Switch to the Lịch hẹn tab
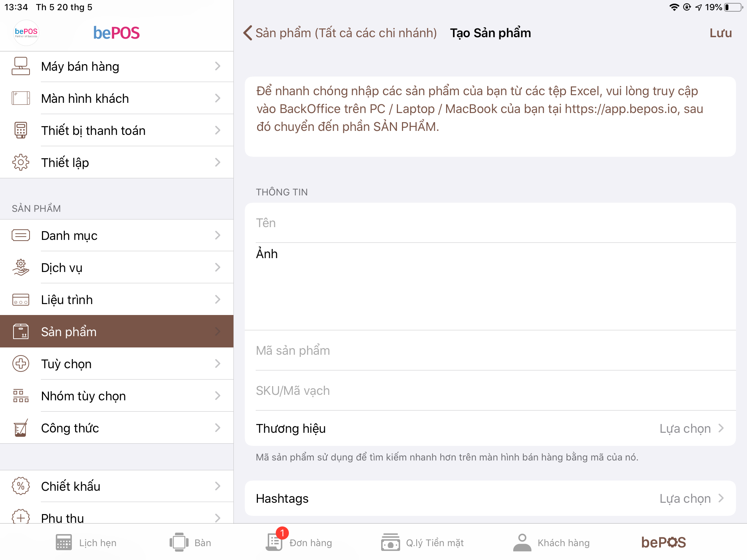The width and height of the screenshot is (747, 560). coord(86,542)
